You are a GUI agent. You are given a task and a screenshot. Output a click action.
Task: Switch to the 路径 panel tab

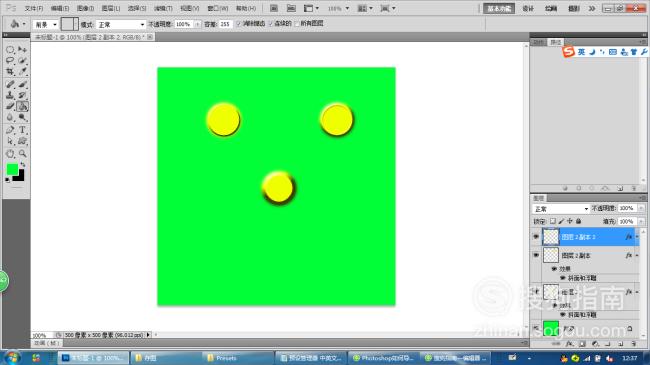555,42
